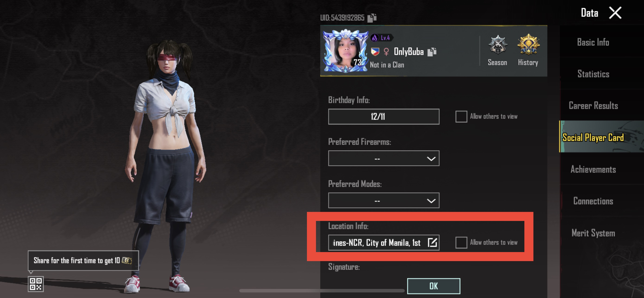Switch to the Statistics tab

point(593,74)
